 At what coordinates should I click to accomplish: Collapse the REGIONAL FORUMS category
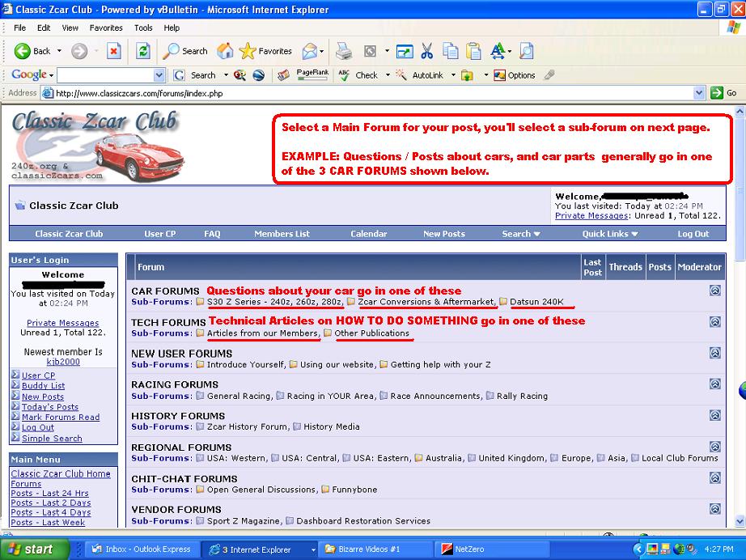point(715,446)
